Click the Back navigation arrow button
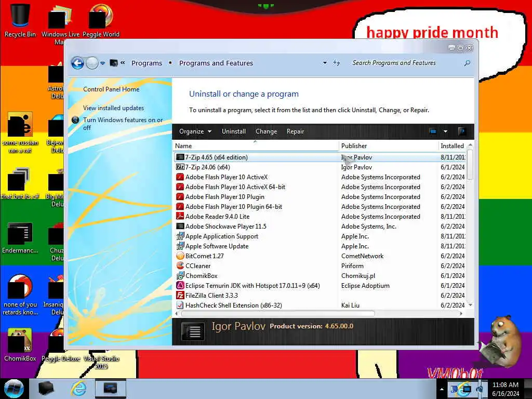Viewport: 532px width, 399px height. click(x=77, y=63)
